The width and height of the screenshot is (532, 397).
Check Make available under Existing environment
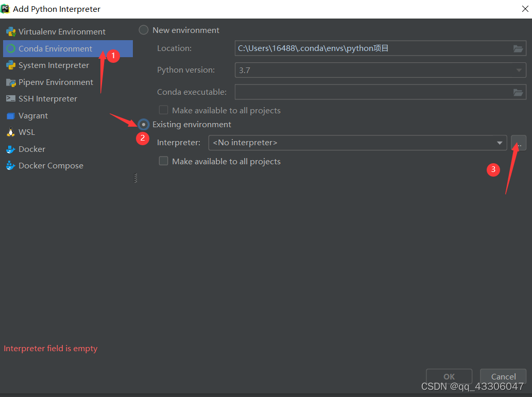click(x=164, y=161)
